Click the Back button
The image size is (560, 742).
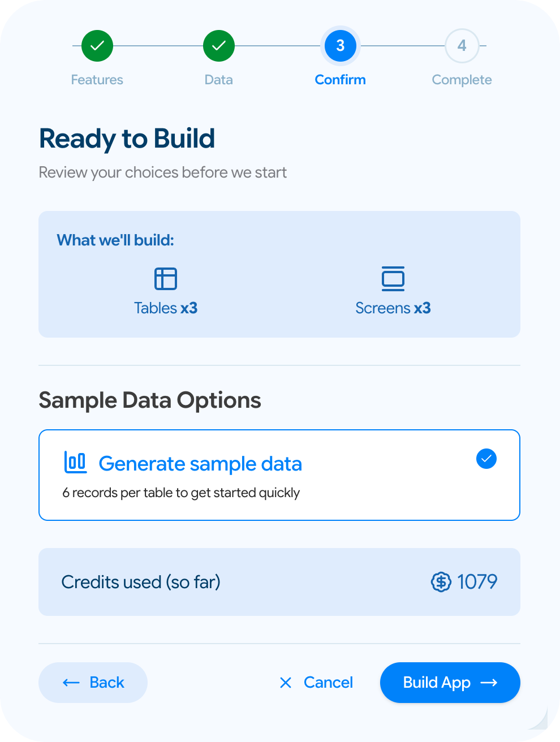(93, 683)
